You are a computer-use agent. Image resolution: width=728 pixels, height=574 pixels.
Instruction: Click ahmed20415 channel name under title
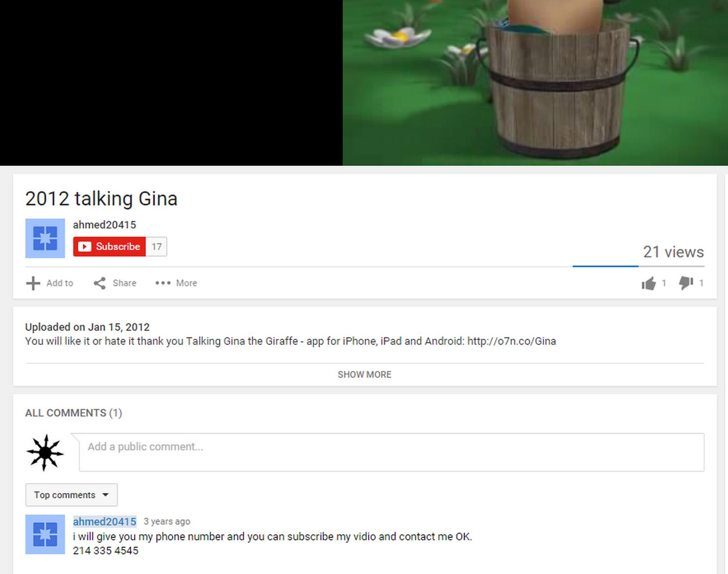pos(105,225)
